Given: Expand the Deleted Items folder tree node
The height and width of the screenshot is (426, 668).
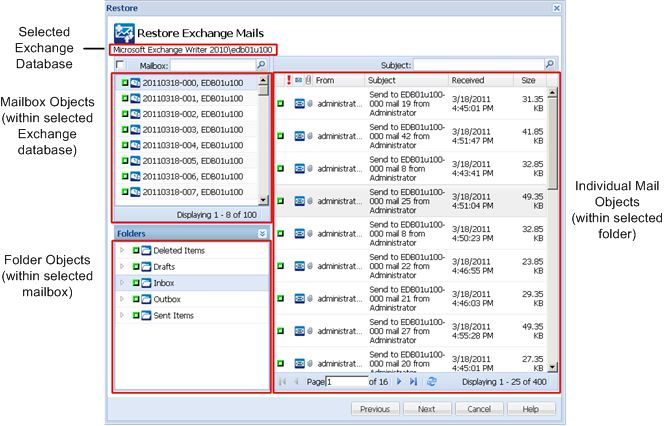Looking at the screenshot, I should coord(122,250).
